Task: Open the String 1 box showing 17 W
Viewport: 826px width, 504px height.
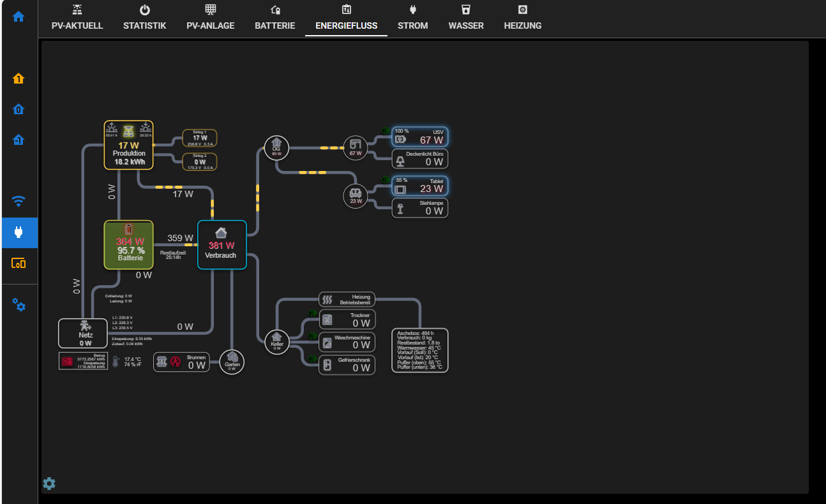Action: pos(200,138)
